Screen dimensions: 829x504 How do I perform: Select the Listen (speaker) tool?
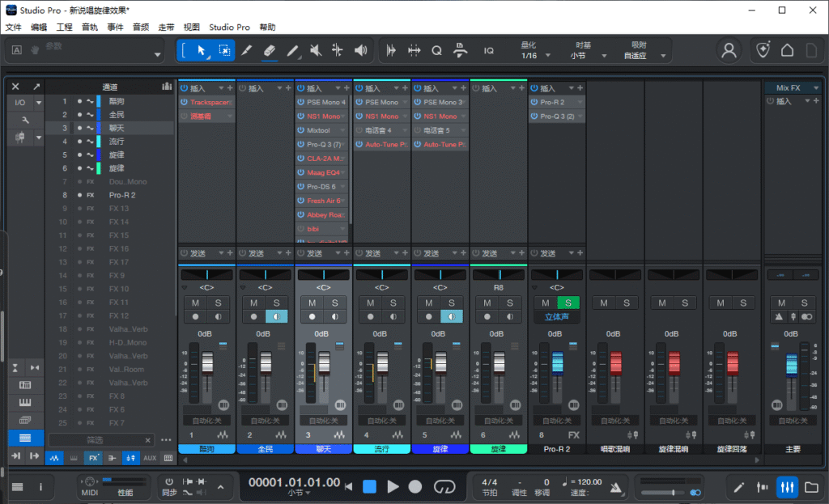pos(360,51)
